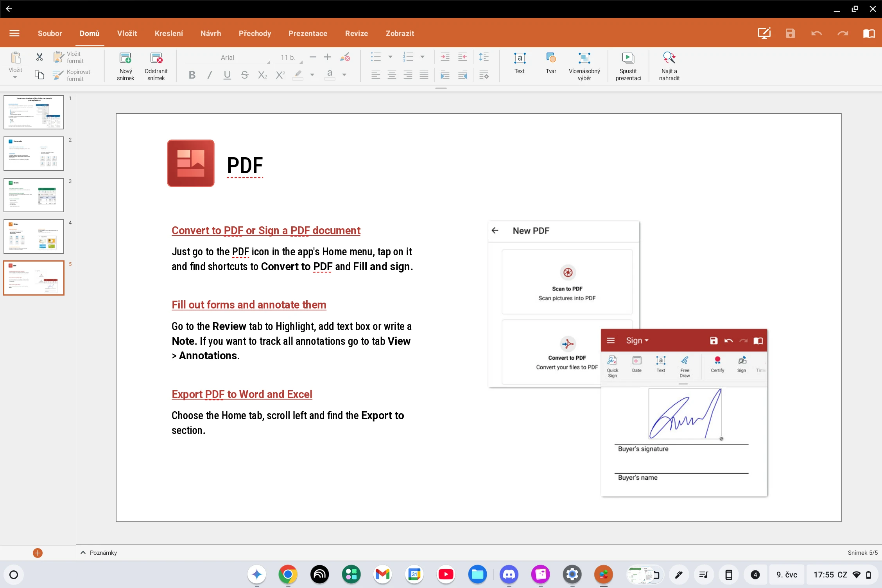Insert a text box with Text tool
The height and width of the screenshot is (588, 882).
tap(519, 63)
